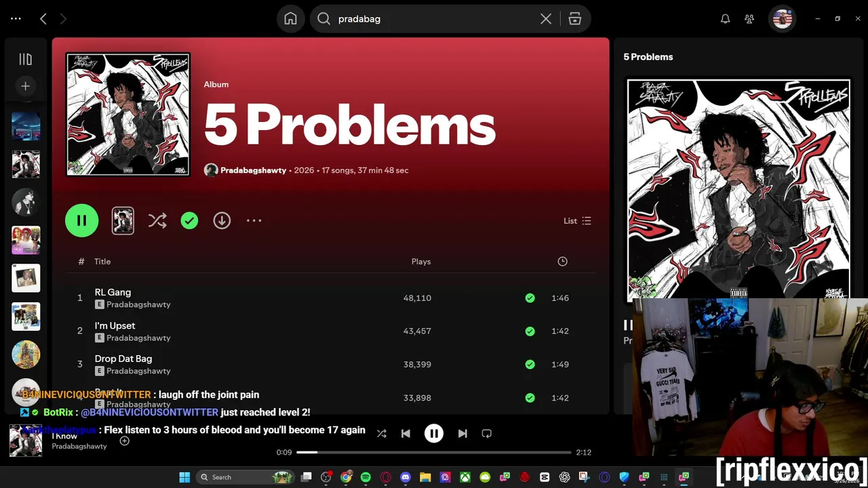Toggle liked checkmark for the 1:42 fourth track
868x488 pixels.
[x=530, y=397]
